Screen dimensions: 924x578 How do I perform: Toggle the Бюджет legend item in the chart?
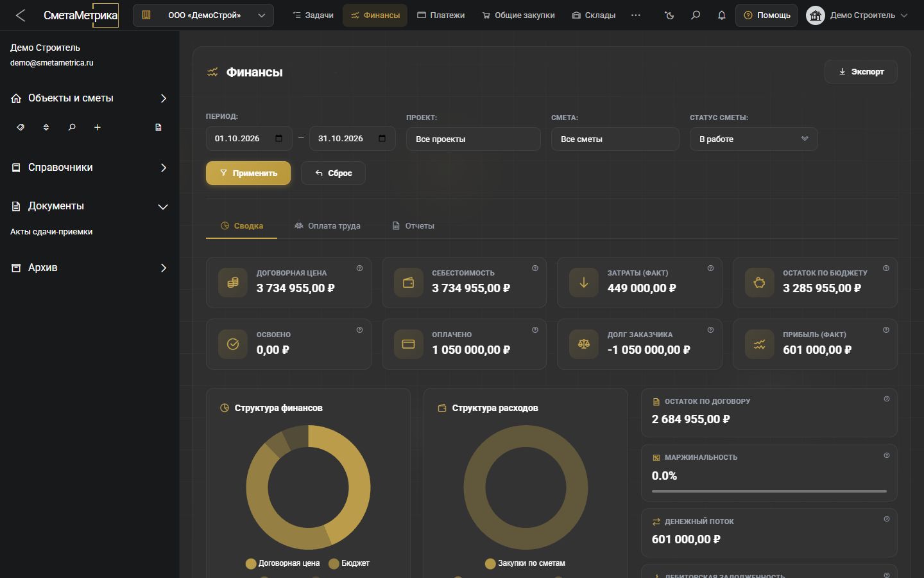pos(349,563)
